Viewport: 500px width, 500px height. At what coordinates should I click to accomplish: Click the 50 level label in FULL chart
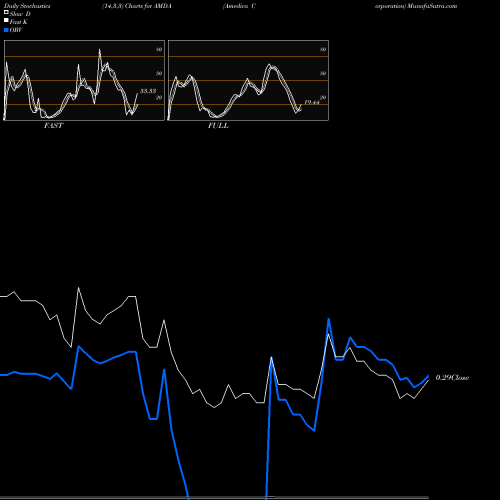(323, 73)
